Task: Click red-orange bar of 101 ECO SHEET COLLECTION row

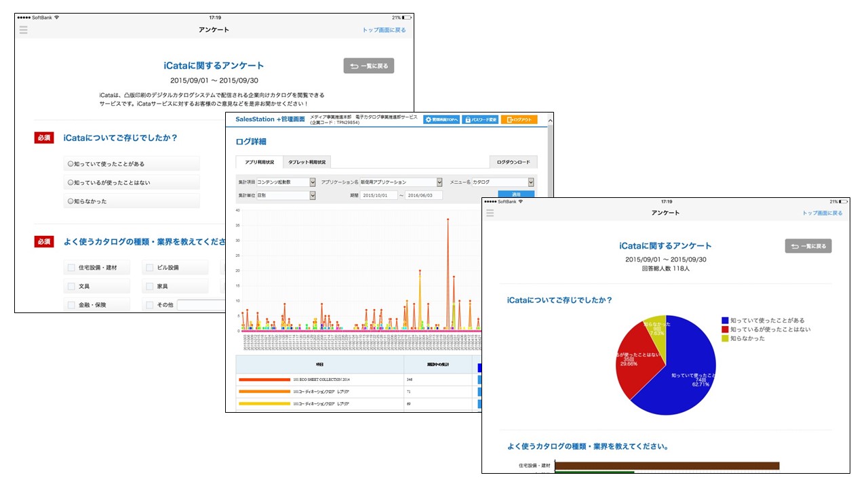Action: (x=264, y=380)
